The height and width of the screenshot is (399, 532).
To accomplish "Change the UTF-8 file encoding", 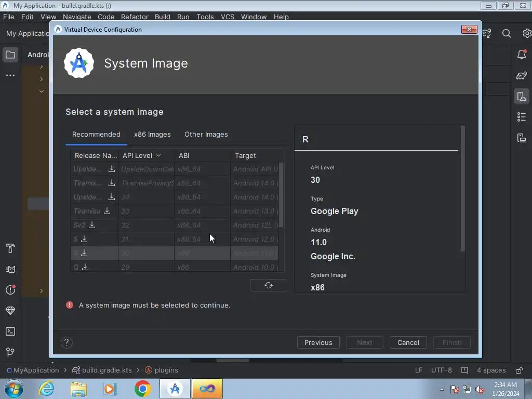I will (x=442, y=370).
